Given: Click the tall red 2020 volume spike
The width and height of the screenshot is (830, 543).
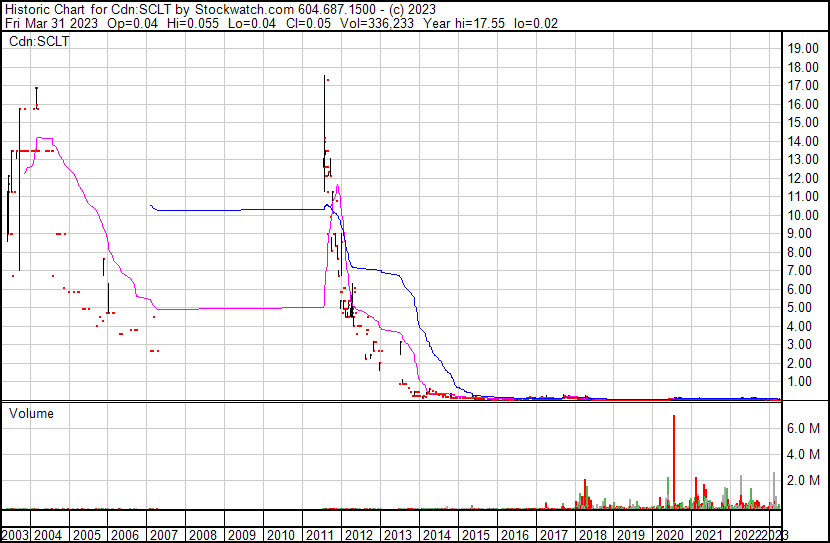Looking at the screenshot, I should click(x=674, y=460).
